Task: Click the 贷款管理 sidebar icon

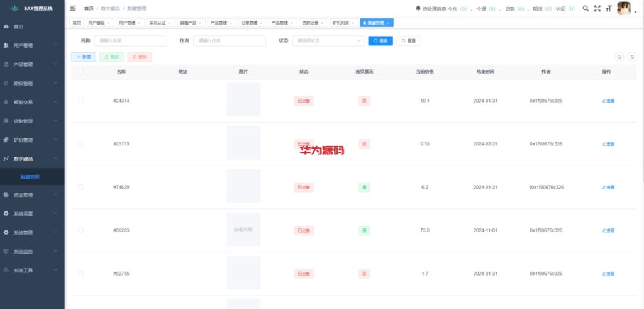Action: pos(6,121)
